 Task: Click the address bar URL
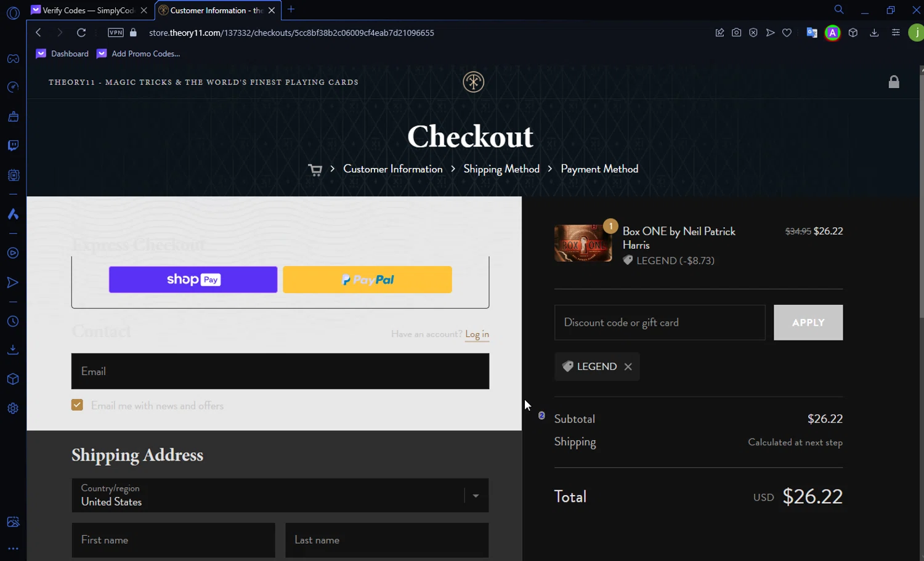click(291, 33)
